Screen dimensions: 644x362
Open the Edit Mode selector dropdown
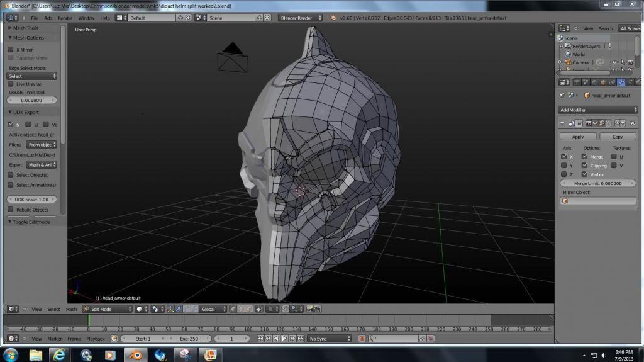tap(107, 309)
